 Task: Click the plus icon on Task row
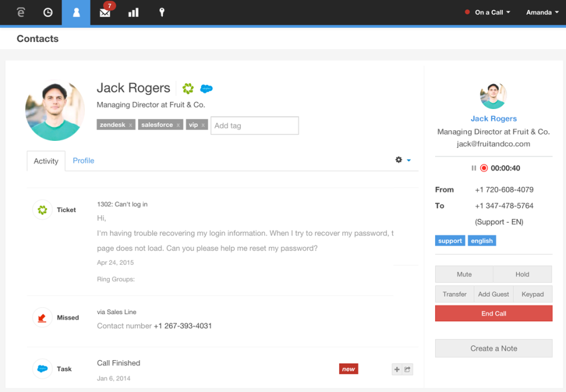397,370
